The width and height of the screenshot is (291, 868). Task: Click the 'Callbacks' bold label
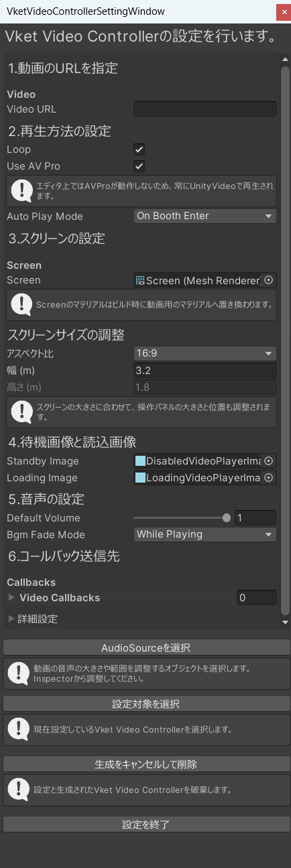32,582
